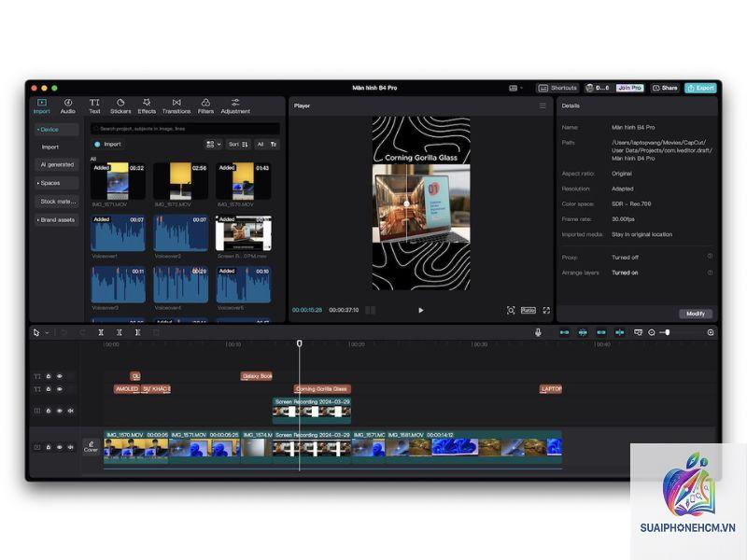
Task: Click the Cover button on main track
Action: point(91,447)
